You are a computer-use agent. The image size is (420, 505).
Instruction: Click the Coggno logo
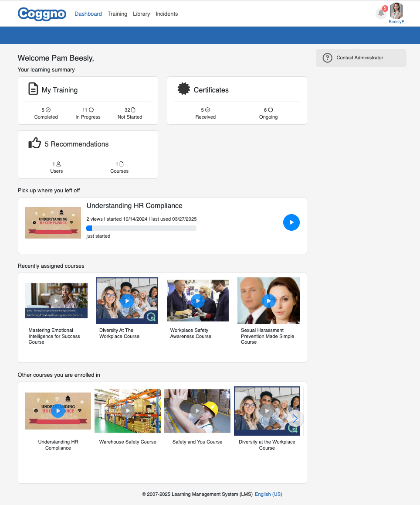pos(42,14)
